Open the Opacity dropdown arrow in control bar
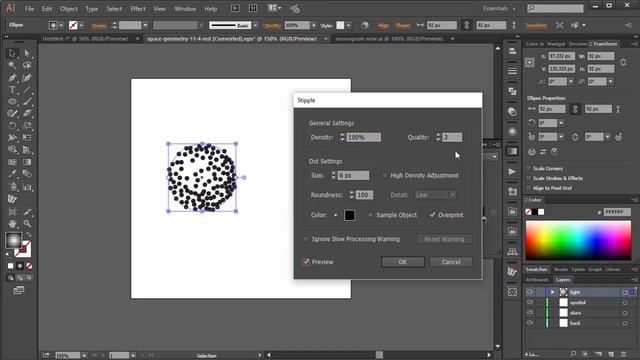Screen dimensions: 640x360 pos(313,25)
